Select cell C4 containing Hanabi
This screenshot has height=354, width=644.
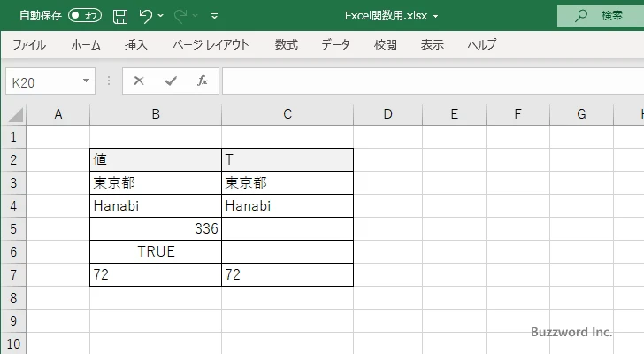coord(287,205)
